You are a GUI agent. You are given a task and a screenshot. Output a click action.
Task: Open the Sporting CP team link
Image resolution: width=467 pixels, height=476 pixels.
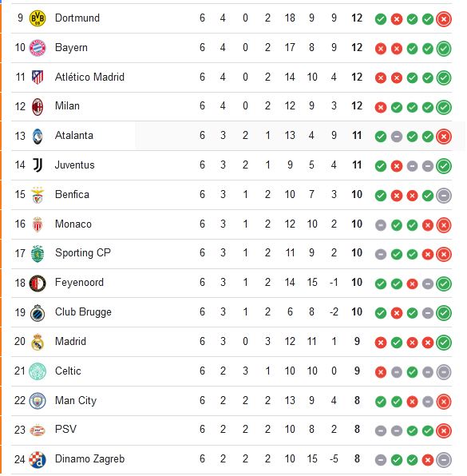click(x=83, y=253)
